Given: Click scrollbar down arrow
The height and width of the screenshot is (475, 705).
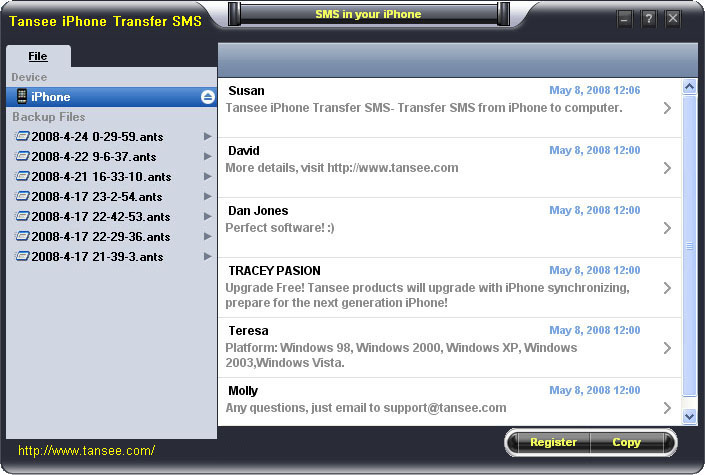Looking at the screenshot, I should (689, 417).
